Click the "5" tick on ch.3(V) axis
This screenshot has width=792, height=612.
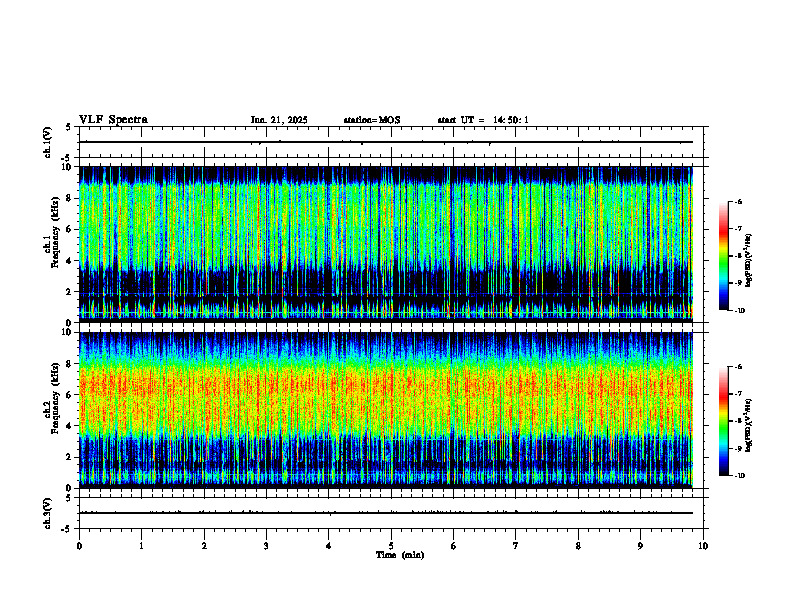tap(68, 498)
